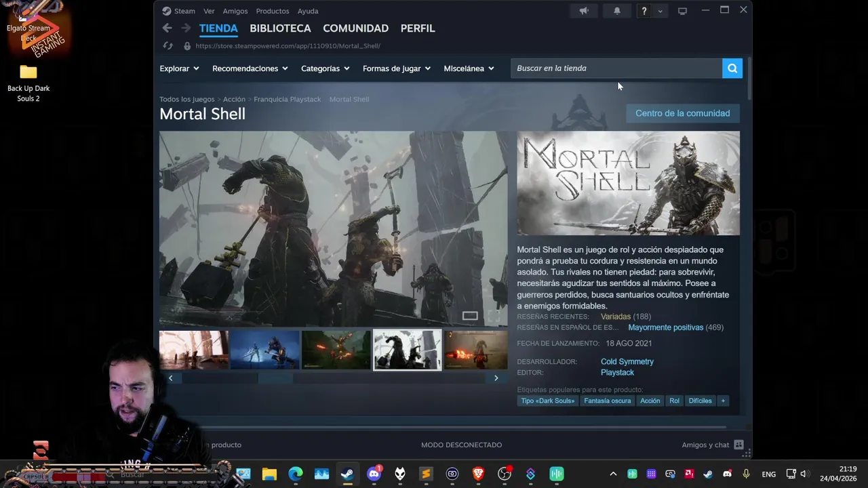The width and height of the screenshot is (868, 488).
Task: Follow the Todos los juegos breadcrumb
Action: 187,99
